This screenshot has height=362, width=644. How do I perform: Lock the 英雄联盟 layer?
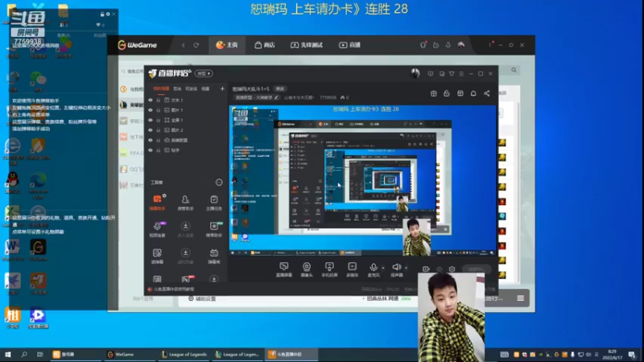point(158,140)
